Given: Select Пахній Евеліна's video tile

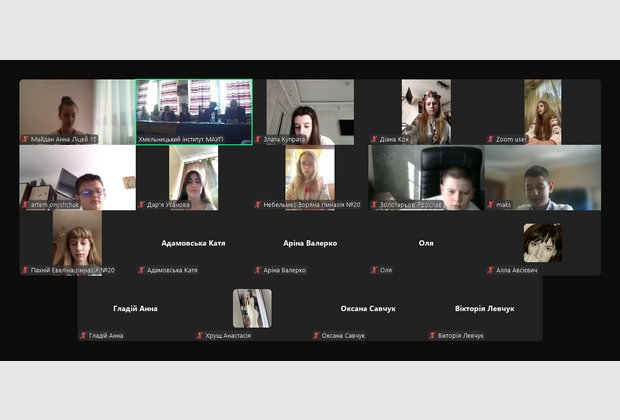Looking at the screenshot, I should [x=77, y=240].
